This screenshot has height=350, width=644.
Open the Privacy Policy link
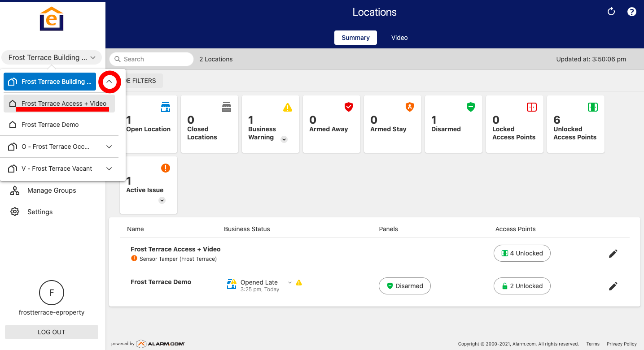coord(622,344)
